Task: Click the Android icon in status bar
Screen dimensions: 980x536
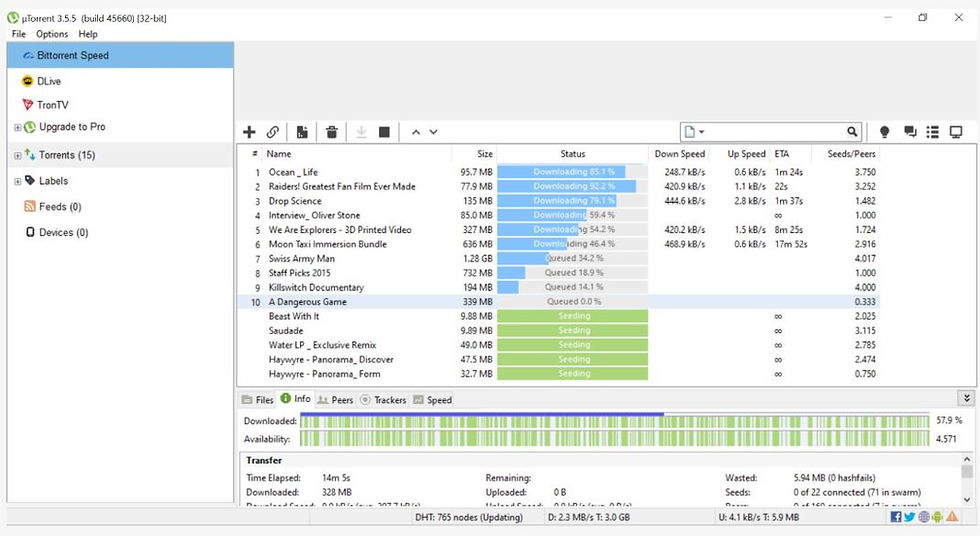Action: [937, 517]
